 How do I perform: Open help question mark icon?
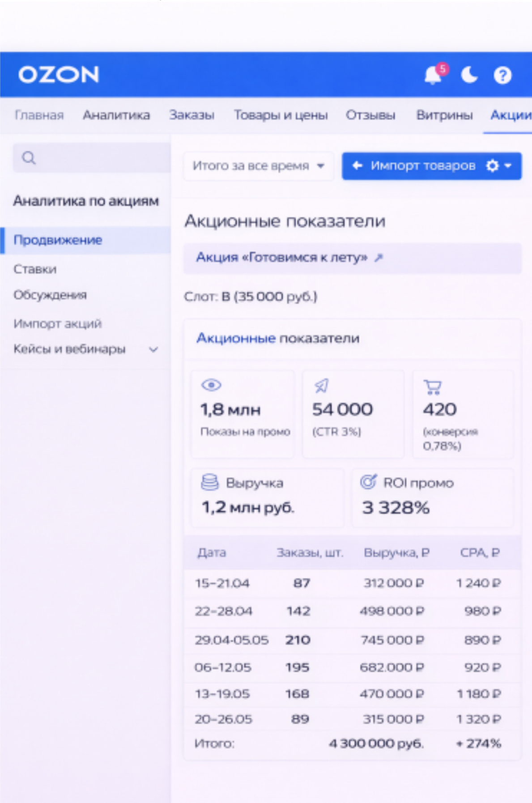tap(502, 75)
